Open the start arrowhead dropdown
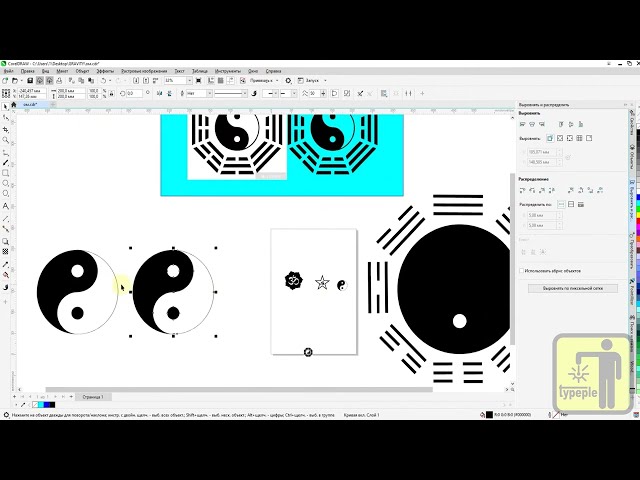This screenshot has height=480, width=640. coord(276,93)
